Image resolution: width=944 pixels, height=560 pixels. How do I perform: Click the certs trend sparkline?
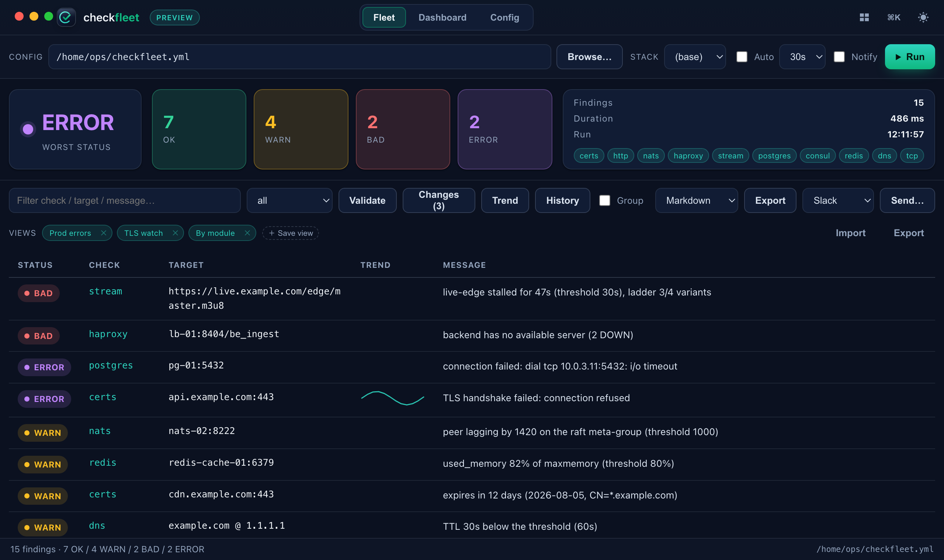point(392,398)
